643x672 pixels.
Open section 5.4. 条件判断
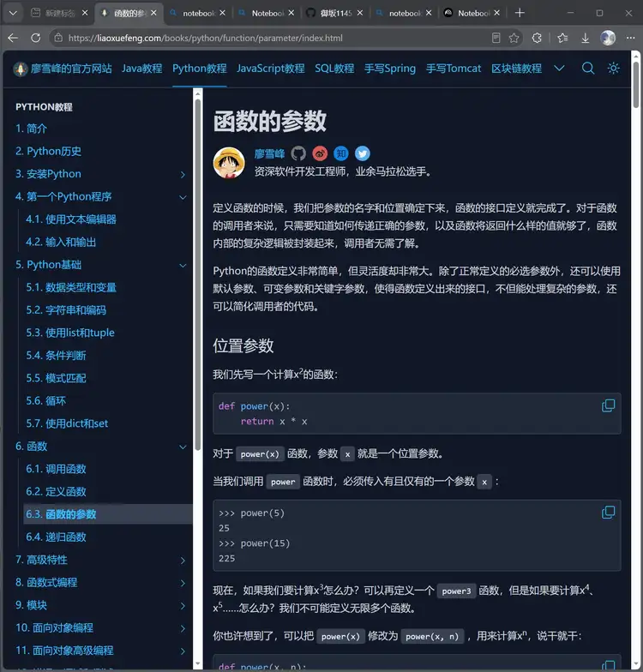pos(56,356)
